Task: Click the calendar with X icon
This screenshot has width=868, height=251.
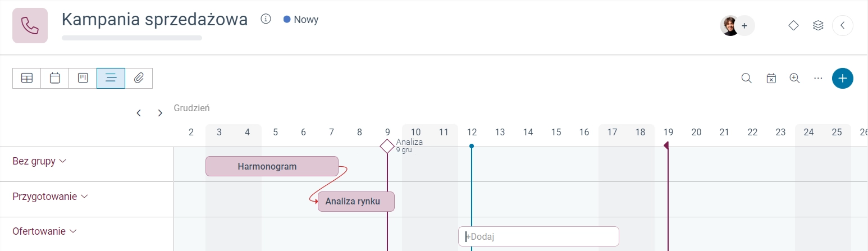Action: point(771,79)
